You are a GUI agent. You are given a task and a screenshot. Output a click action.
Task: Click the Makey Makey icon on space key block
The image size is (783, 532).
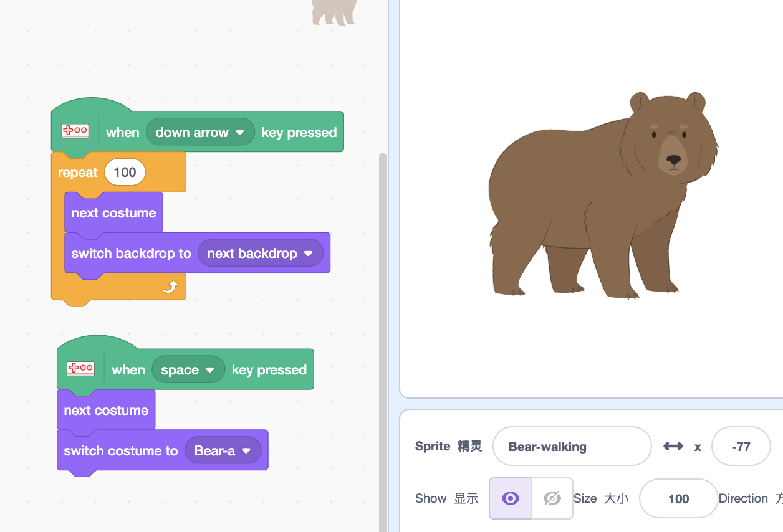click(80, 368)
